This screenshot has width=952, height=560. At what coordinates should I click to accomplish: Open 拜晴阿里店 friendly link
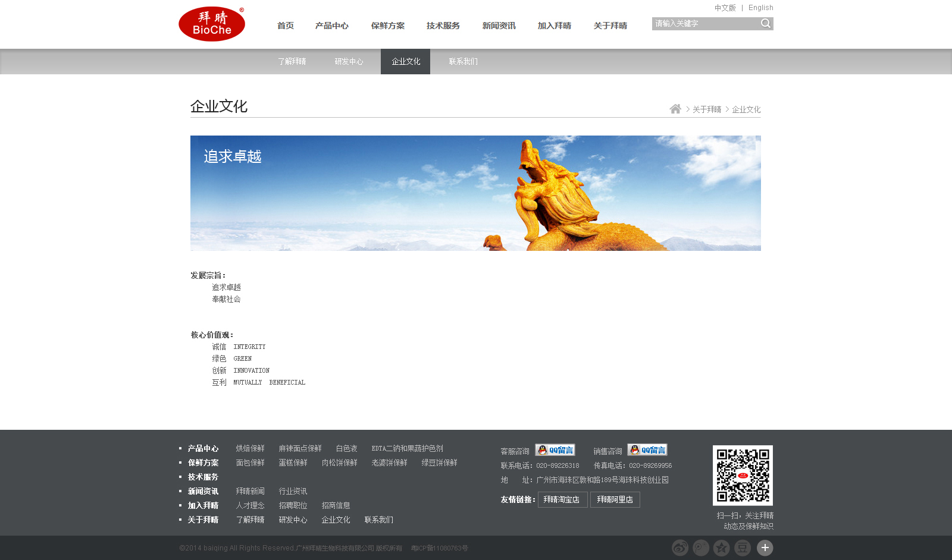coord(615,499)
